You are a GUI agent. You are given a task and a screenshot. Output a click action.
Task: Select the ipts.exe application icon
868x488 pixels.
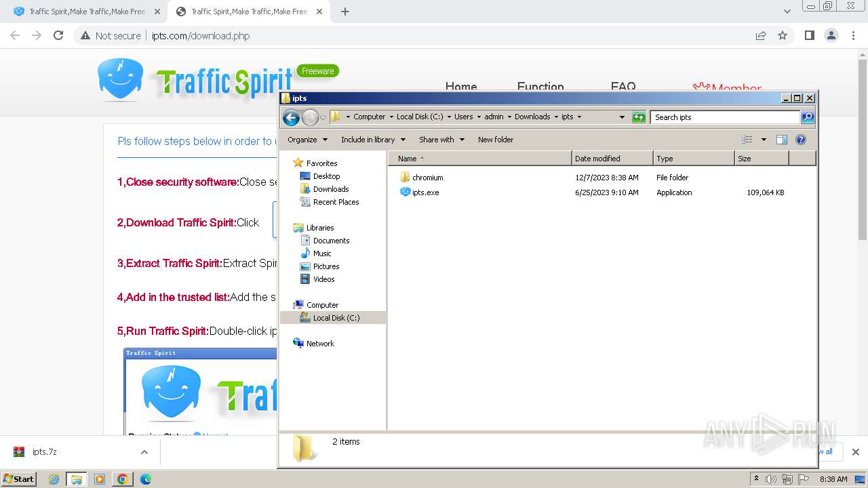pyautogui.click(x=405, y=192)
